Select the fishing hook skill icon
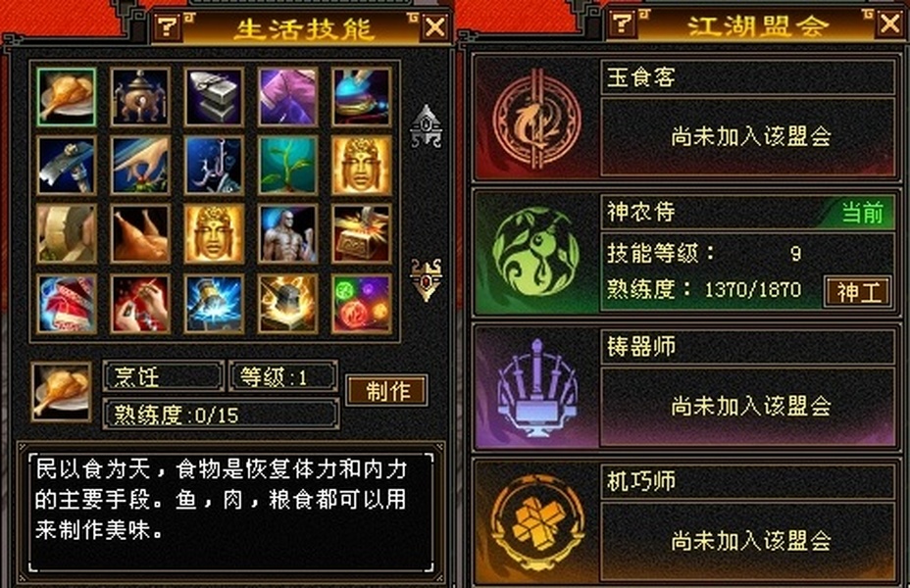 (214, 166)
